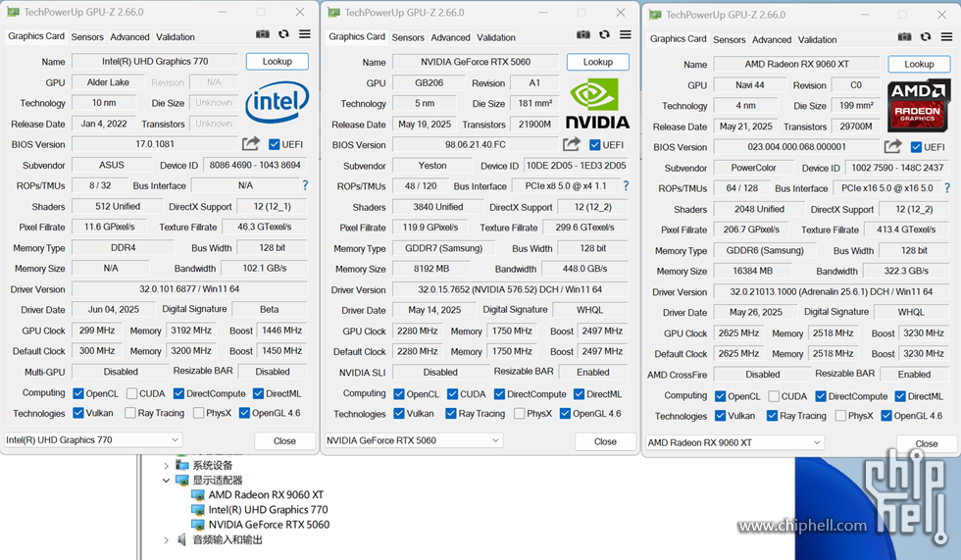Click BIOS export share icon in NVIDIA window
The height and width of the screenshot is (560, 961).
point(571,144)
